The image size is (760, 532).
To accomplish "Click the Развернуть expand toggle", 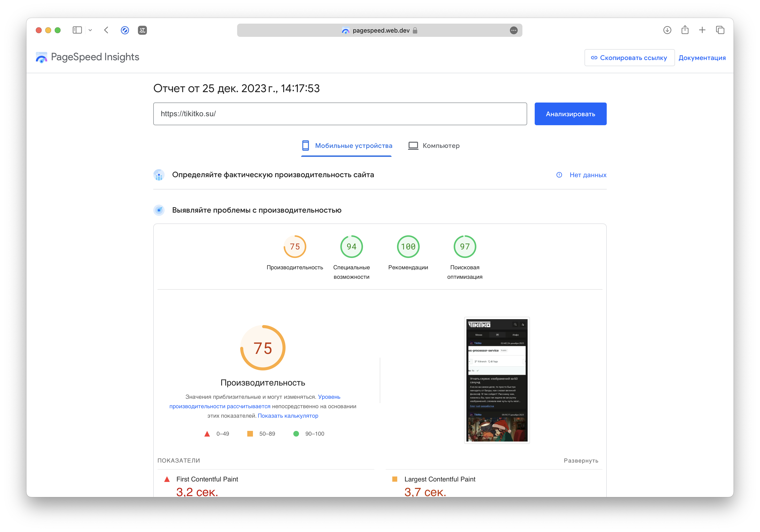I will point(581,460).
